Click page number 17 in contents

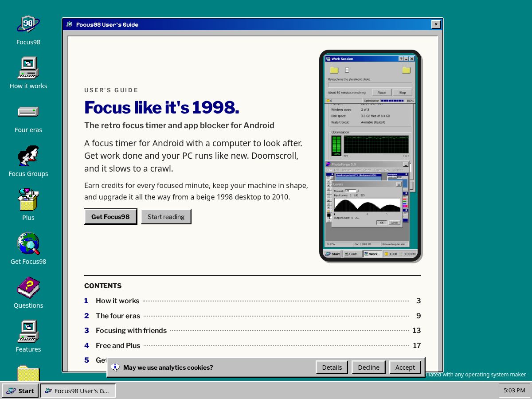tap(416, 345)
